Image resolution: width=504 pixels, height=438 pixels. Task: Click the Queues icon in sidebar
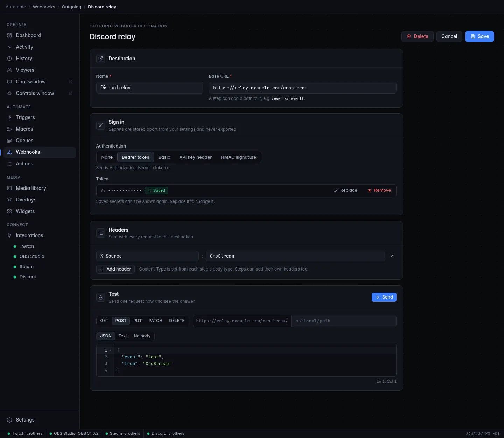coord(9,141)
